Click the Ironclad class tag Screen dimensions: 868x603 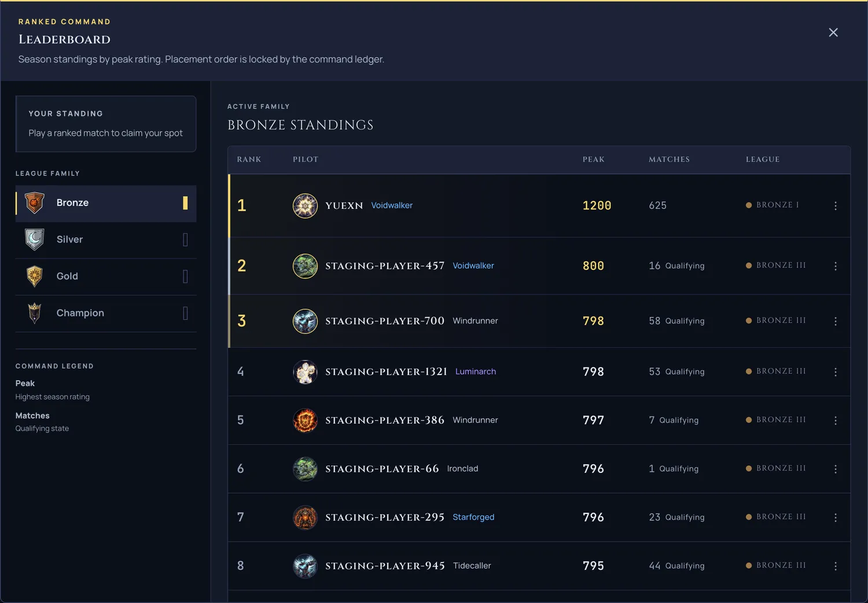point(462,469)
